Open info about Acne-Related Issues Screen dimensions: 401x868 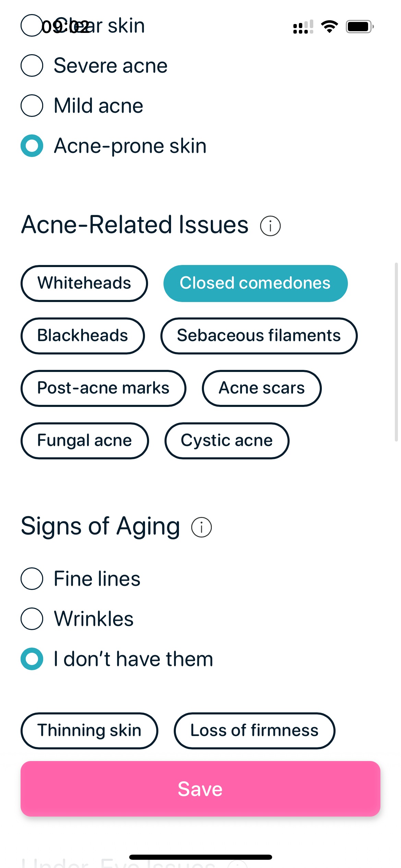[x=270, y=226]
